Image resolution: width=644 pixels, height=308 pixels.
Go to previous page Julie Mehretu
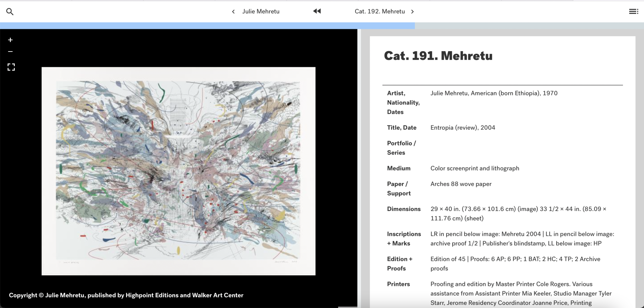261,12
